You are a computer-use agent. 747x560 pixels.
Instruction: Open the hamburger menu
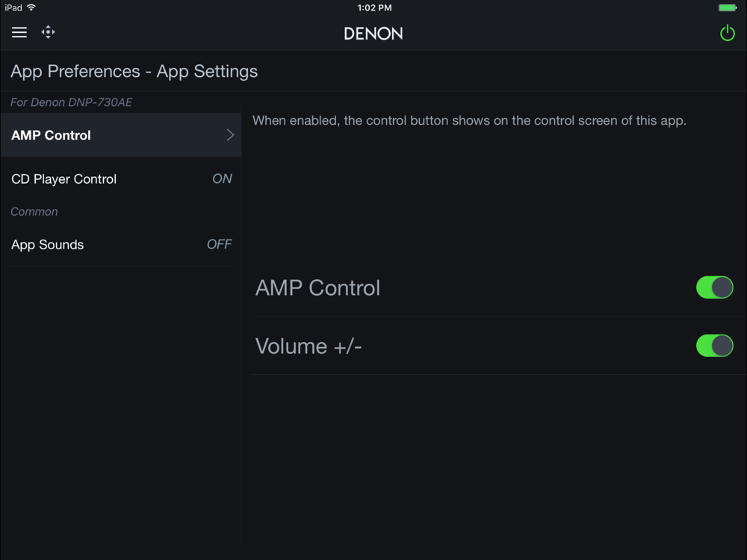click(19, 32)
